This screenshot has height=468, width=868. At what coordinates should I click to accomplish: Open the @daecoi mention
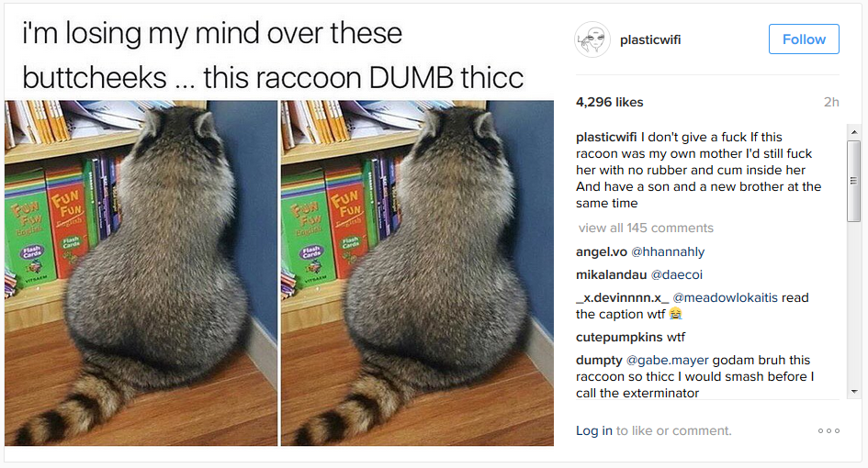pyautogui.click(x=676, y=275)
